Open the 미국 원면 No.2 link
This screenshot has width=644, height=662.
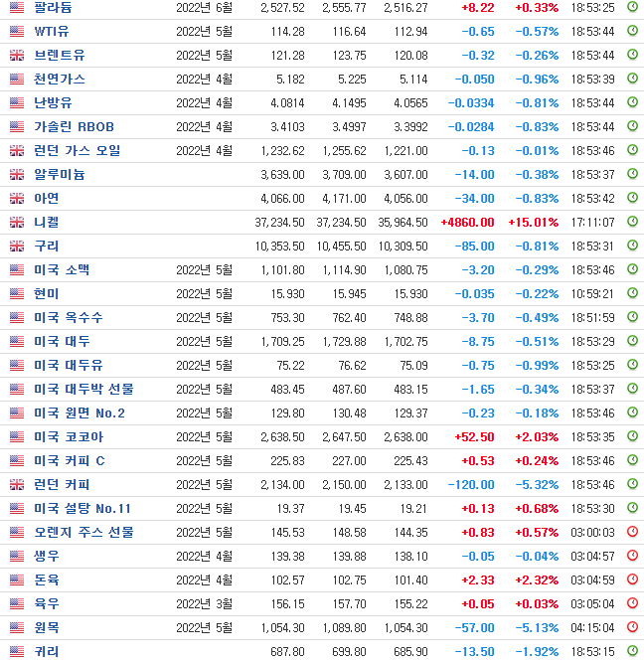pyautogui.click(x=80, y=413)
